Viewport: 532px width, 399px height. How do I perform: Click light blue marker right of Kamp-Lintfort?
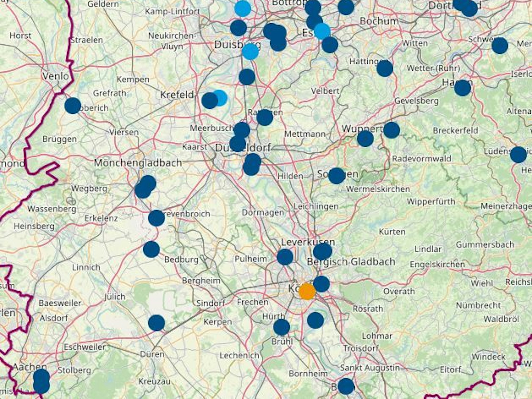pos(243,9)
